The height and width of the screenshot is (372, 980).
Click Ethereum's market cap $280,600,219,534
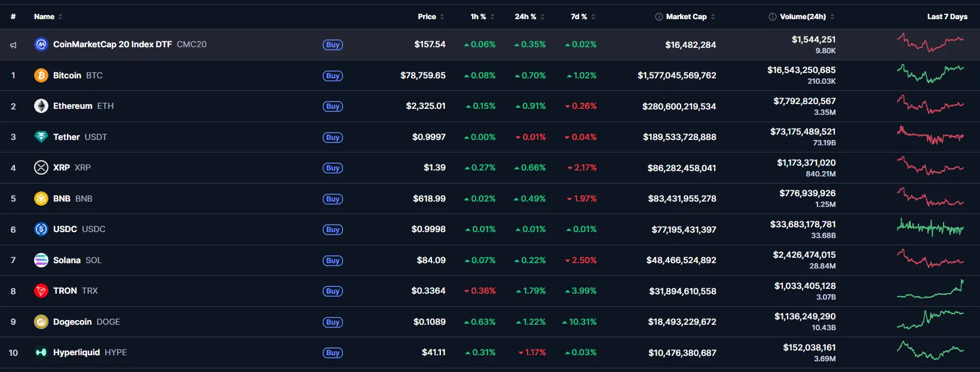tap(679, 106)
